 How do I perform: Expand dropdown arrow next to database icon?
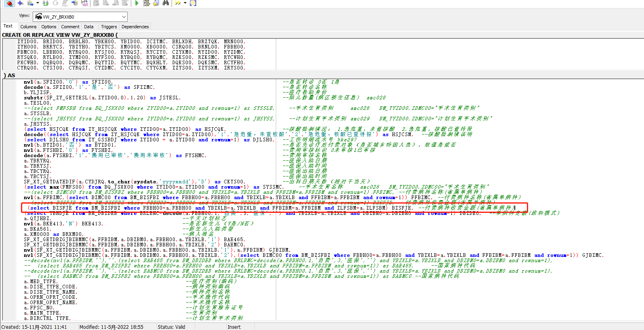coord(38,3)
